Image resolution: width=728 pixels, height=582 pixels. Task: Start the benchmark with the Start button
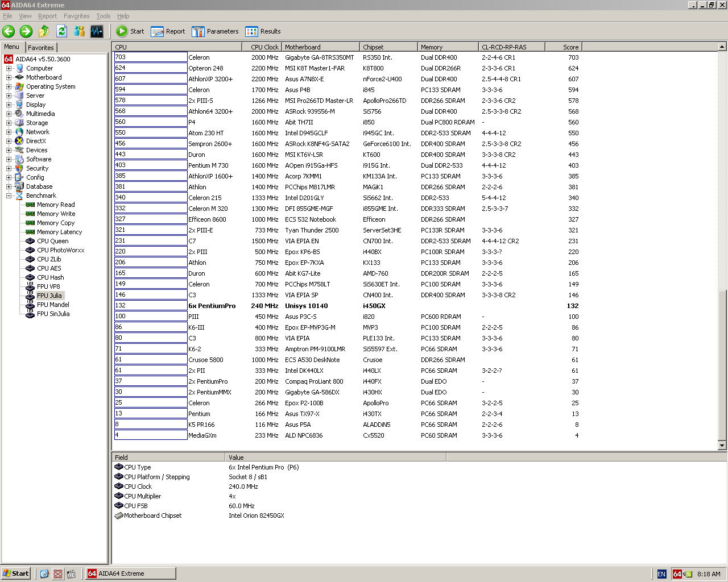(130, 31)
